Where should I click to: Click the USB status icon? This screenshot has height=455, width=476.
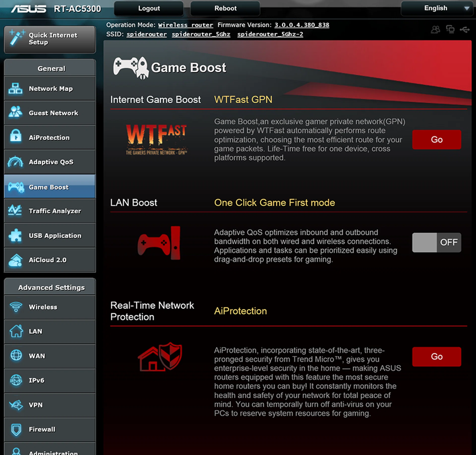coord(464,30)
